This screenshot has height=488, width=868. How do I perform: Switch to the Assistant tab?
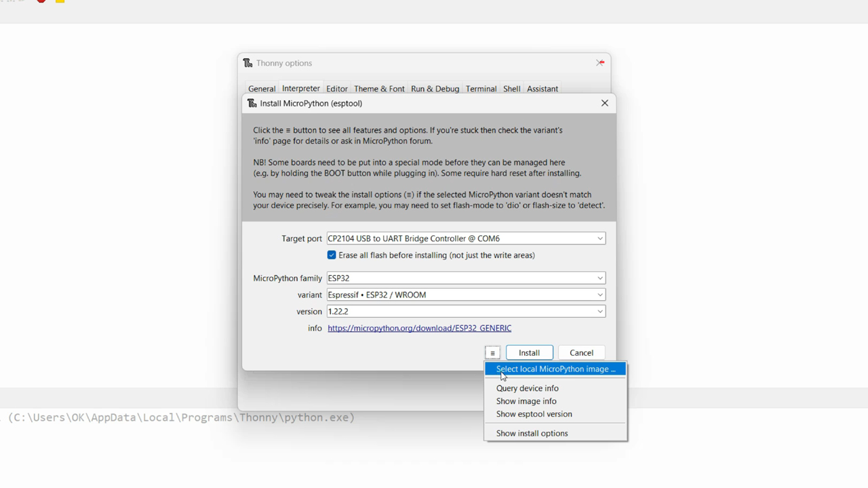click(542, 89)
